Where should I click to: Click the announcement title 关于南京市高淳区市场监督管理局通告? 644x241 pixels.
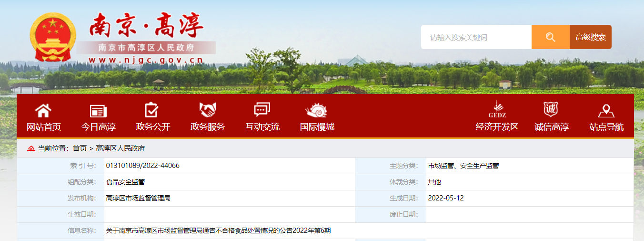(218, 231)
